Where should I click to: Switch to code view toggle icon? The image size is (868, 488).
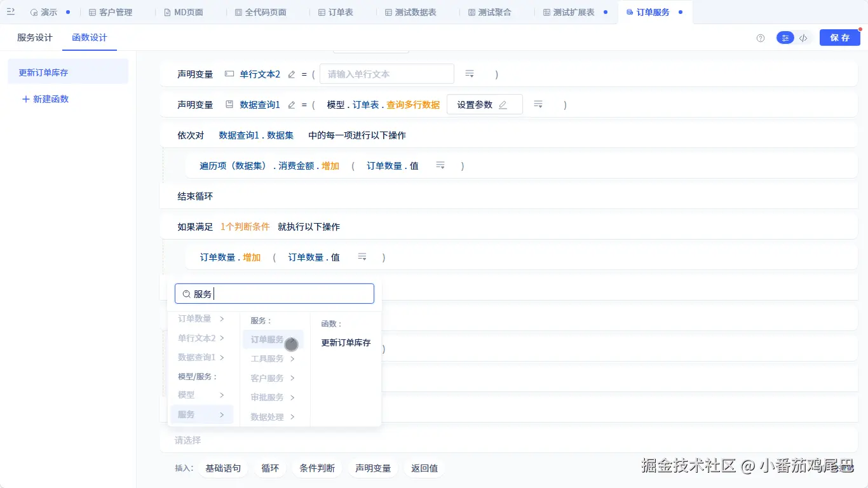(803, 38)
